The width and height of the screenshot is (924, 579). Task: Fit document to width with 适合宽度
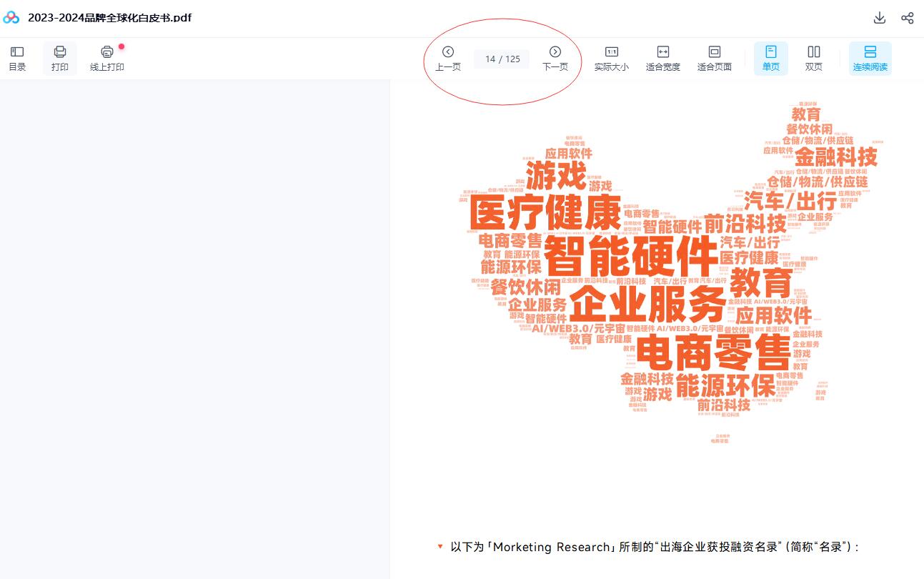[663, 58]
